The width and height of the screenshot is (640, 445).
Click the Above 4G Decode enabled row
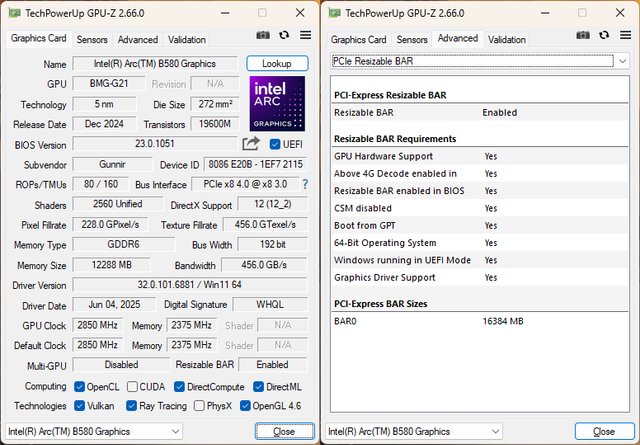pos(480,174)
